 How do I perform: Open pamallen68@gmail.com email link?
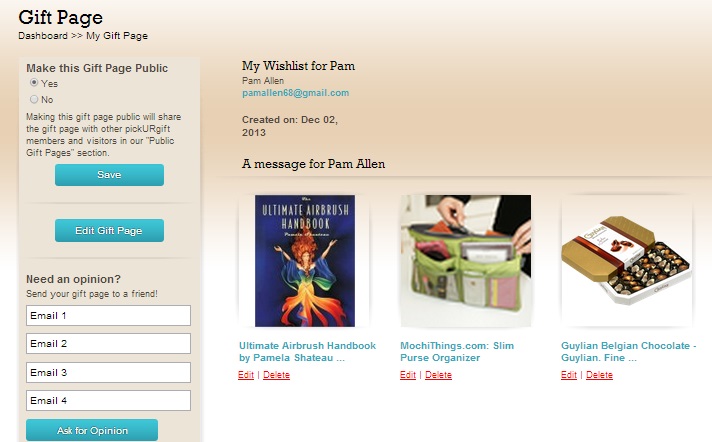[x=296, y=93]
